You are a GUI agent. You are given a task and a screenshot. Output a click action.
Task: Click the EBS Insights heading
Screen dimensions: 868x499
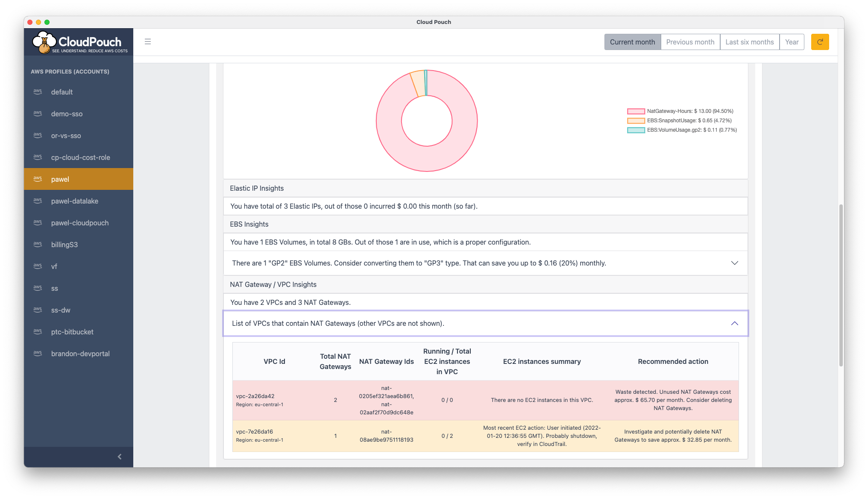249,224
